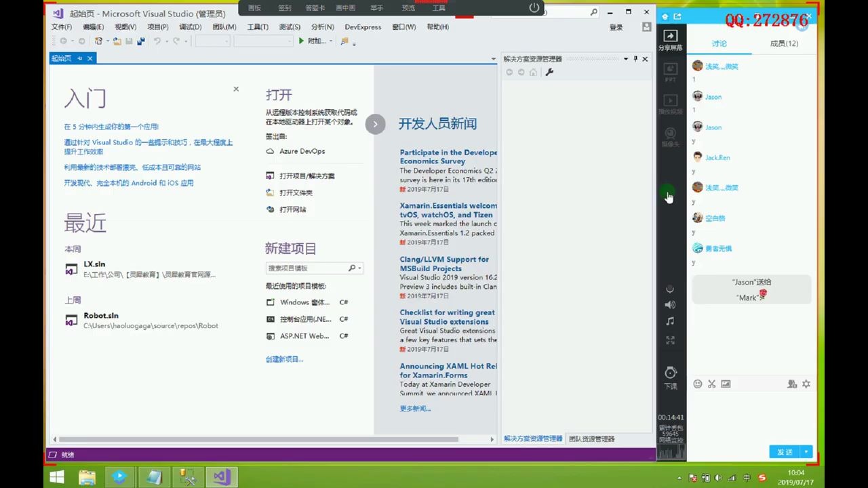
Task: Click the 下课 end-class button
Action: (x=670, y=378)
